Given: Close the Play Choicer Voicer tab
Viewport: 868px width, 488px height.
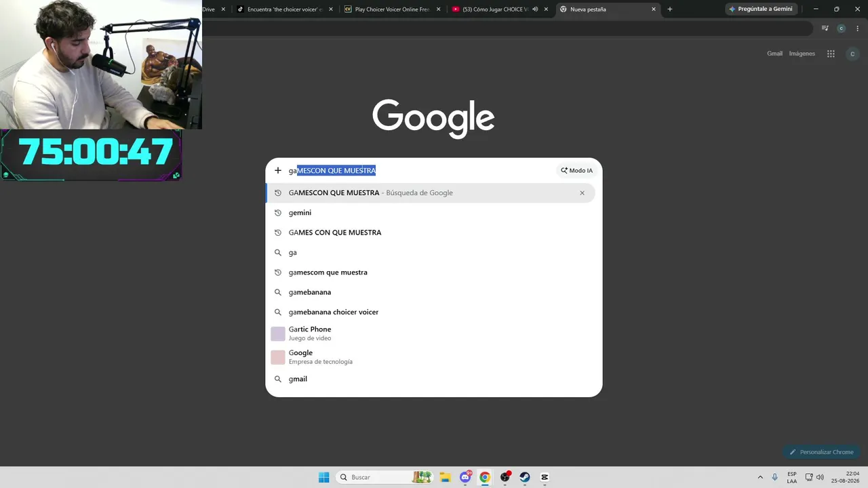Looking at the screenshot, I should point(439,9).
